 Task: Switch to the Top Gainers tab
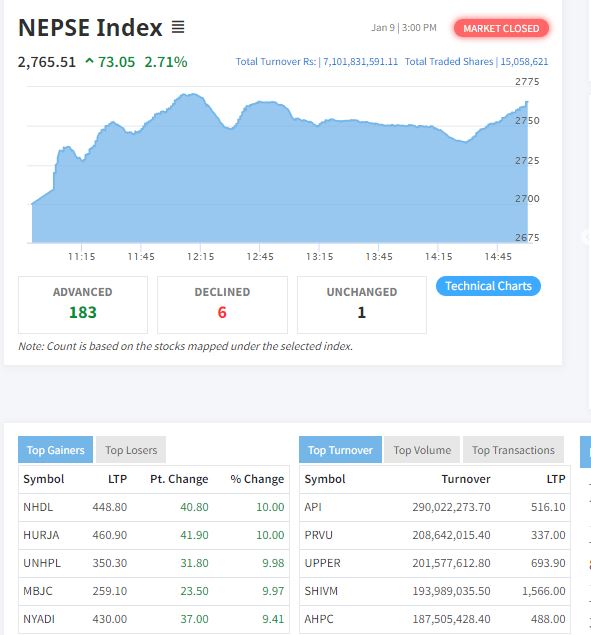pos(55,450)
